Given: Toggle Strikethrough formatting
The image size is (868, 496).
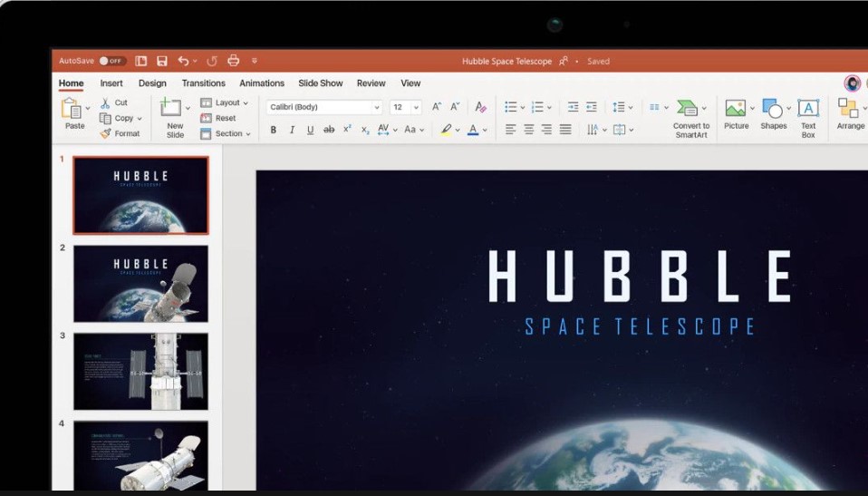Looking at the screenshot, I should click(x=329, y=130).
